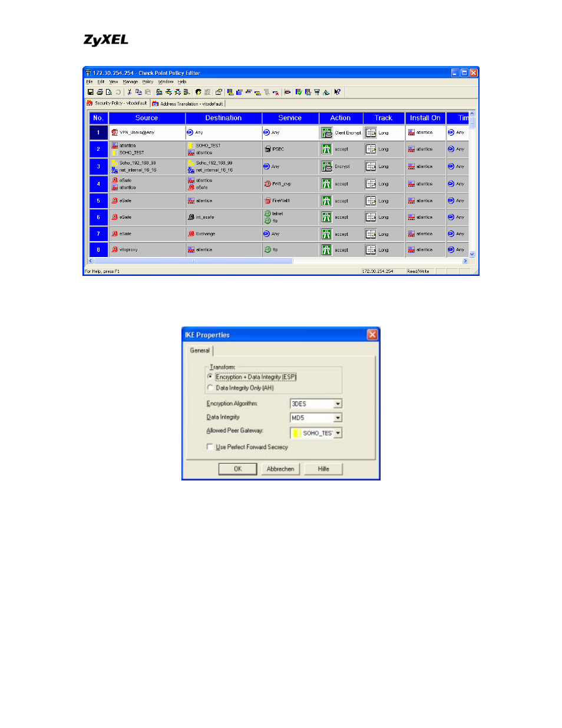Screen dimensions: 562x728
Task: Click the Destination column header
Action: (223, 118)
